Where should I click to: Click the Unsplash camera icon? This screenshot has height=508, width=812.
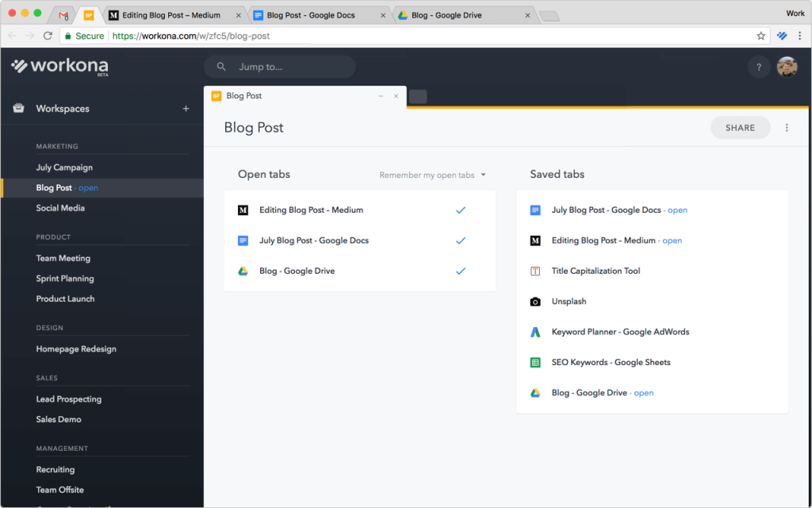536,301
